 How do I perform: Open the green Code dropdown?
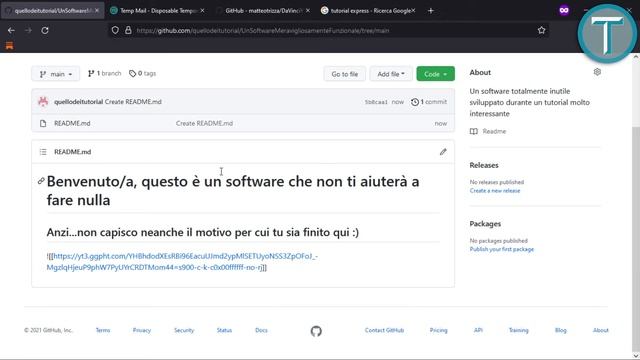[436, 74]
